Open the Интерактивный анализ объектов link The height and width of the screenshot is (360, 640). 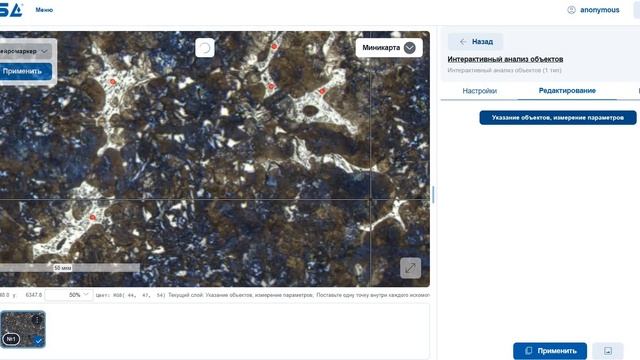coord(505,59)
